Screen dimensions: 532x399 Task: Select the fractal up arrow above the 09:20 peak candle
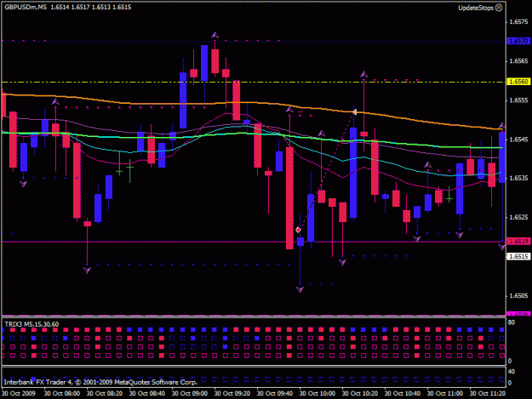click(215, 35)
